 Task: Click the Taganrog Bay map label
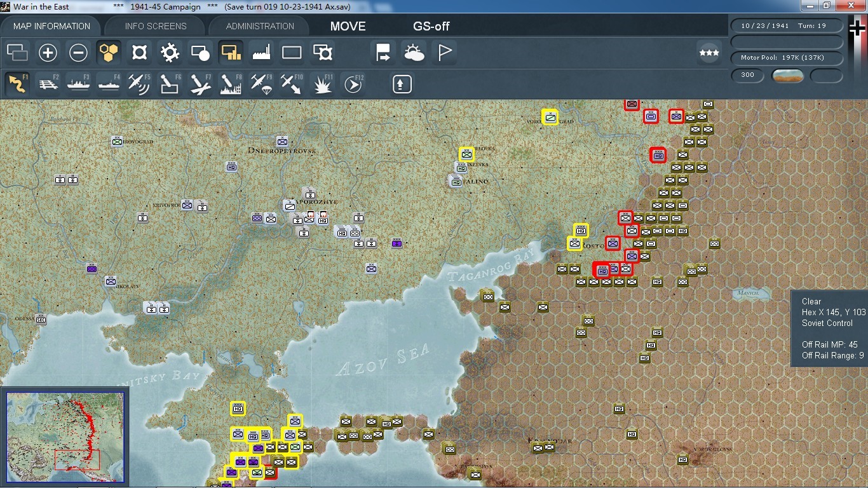(x=492, y=264)
